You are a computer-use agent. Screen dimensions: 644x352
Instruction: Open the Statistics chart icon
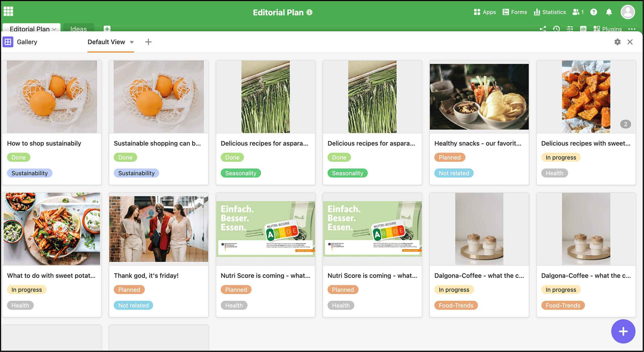[537, 12]
